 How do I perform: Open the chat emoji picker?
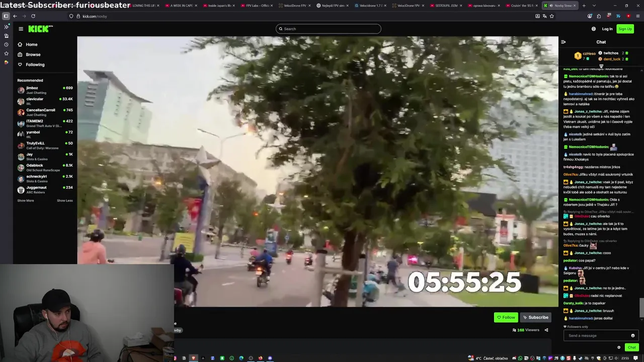tap(633, 335)
